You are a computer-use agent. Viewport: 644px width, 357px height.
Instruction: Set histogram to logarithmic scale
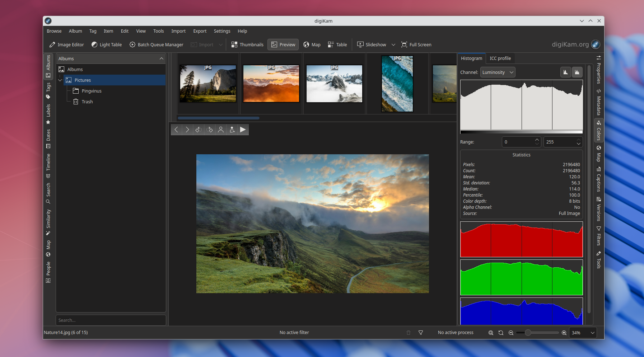(x=577, y=72)
